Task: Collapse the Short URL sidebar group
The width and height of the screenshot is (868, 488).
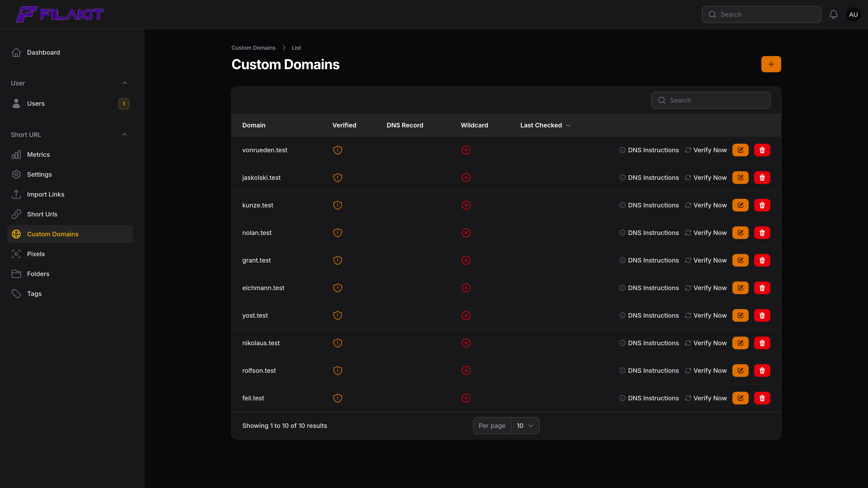Action: 125,134
